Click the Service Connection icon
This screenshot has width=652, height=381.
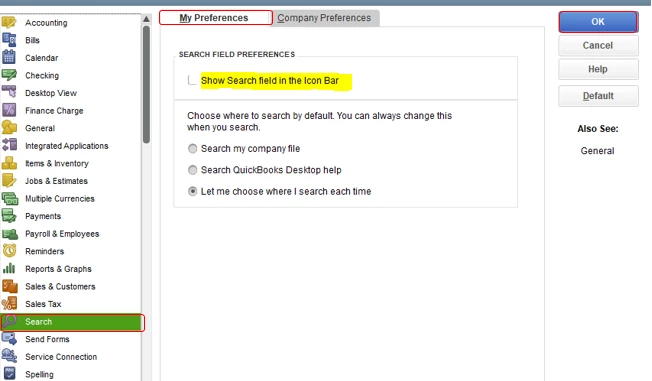coord(9,356)
